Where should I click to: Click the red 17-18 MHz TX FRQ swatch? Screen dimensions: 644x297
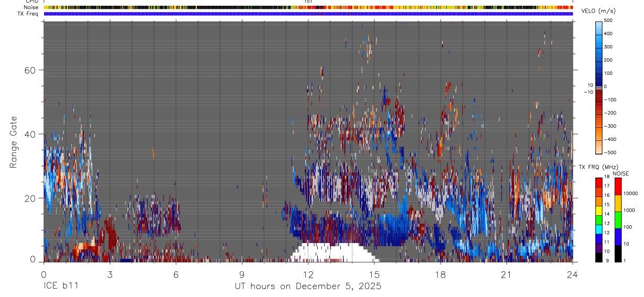coord(599,182)
